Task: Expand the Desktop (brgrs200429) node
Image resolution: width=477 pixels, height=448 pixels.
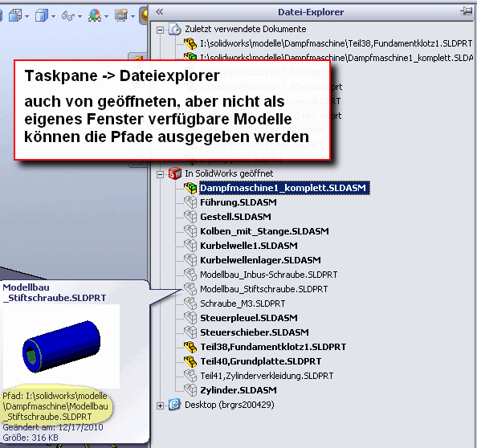Action: pos(160,405)
